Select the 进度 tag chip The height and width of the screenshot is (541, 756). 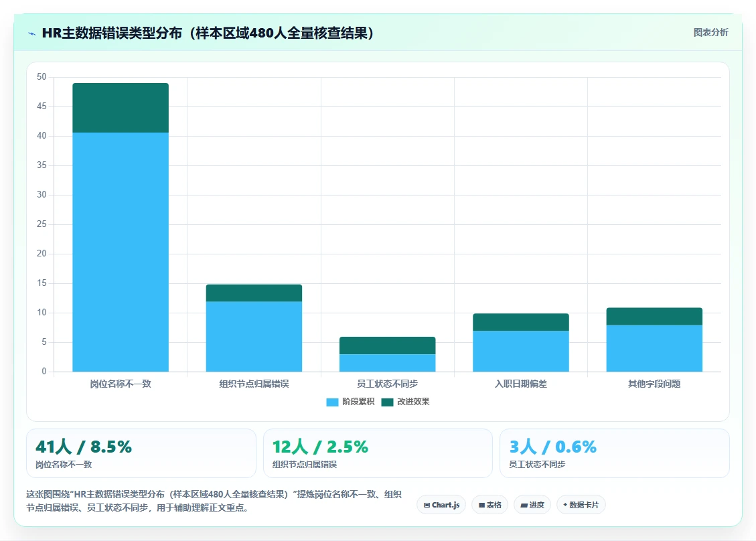(532, 505)
